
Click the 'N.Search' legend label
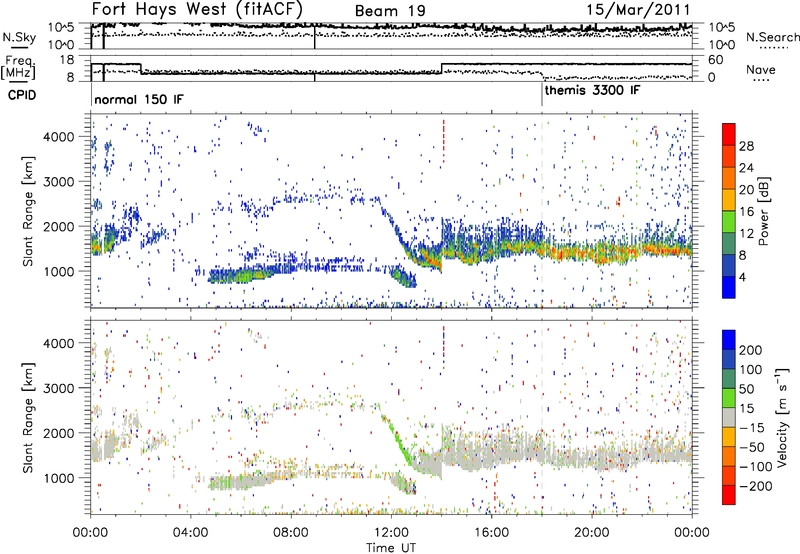tap(772, 37)
